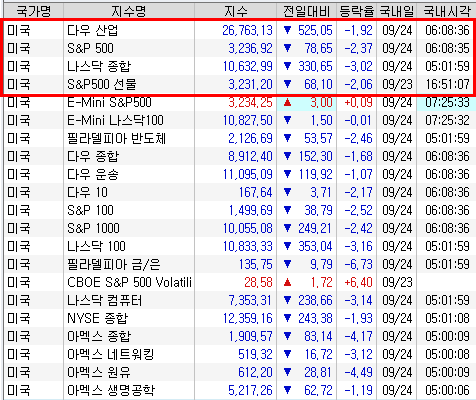Image resolution: width=476 pixels, height=400 pixels.
Task: Select the S&P 500 index row
Action: point(238,48)
